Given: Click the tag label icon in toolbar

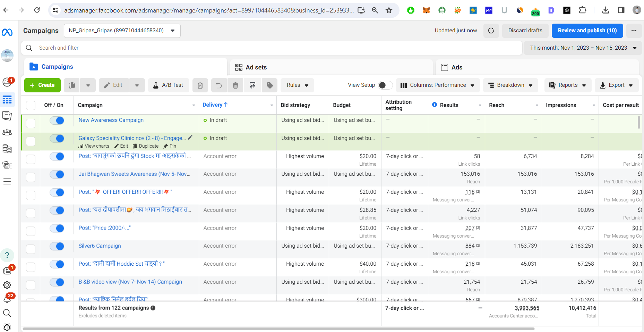Looking at the screenshot, I should tap(269, 85).
